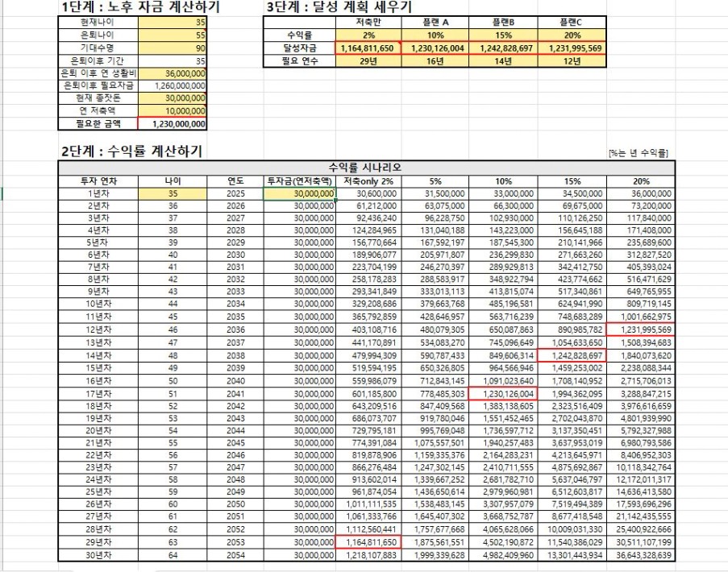This screenshot has height=572, width=728.
Task: Click the 10,000,000 yearly savings cell
Action: pyautogui.click(x=173, y=111)
